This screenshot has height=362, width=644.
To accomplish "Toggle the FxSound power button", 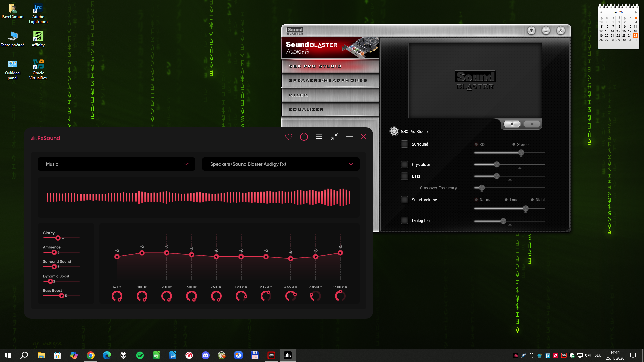I will 304,137.
